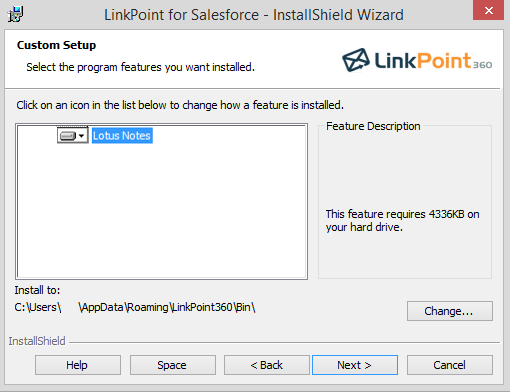Click the 'Feature Description' group label

tap(373, 126)
